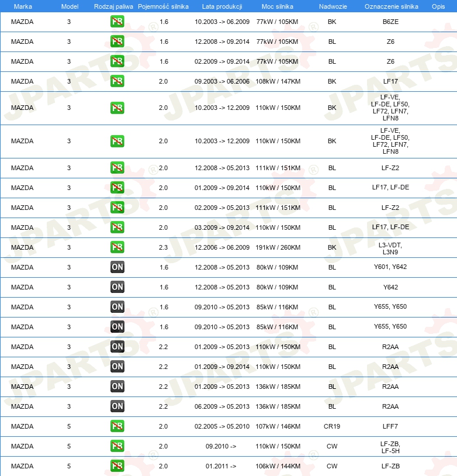This screenshot has height=476, width=457.
Task: Click the PB fuel icon in the B6ZE row
Action: pos(117,22)
